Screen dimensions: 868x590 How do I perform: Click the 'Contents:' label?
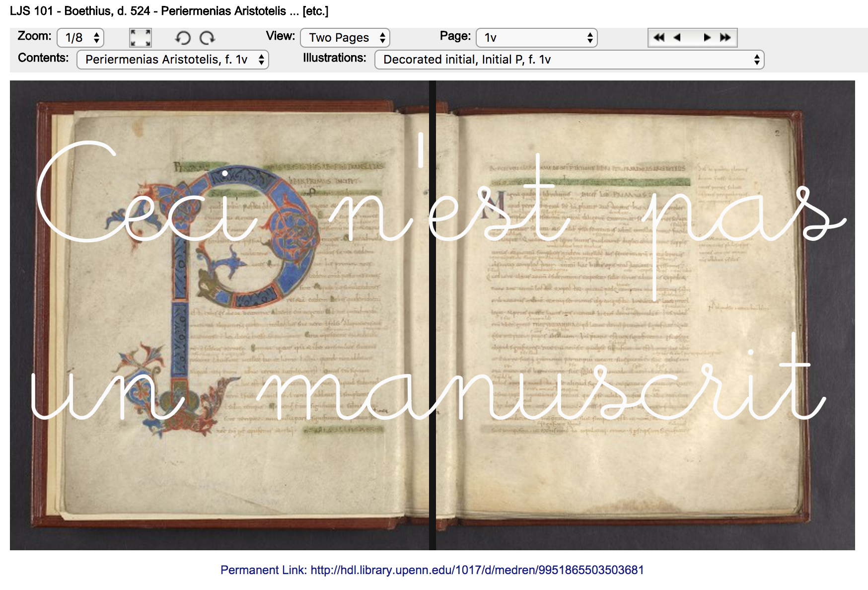click(x=43, y=58)
